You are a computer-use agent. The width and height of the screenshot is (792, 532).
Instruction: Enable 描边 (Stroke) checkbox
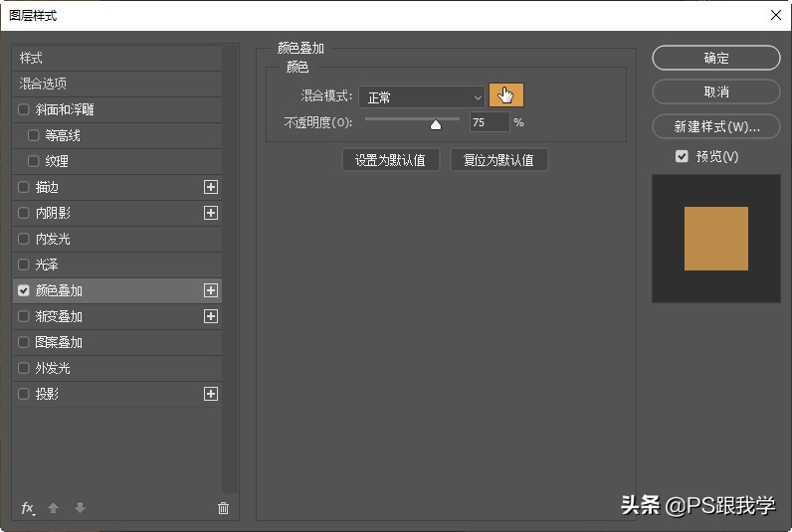(x=23, y=187)
